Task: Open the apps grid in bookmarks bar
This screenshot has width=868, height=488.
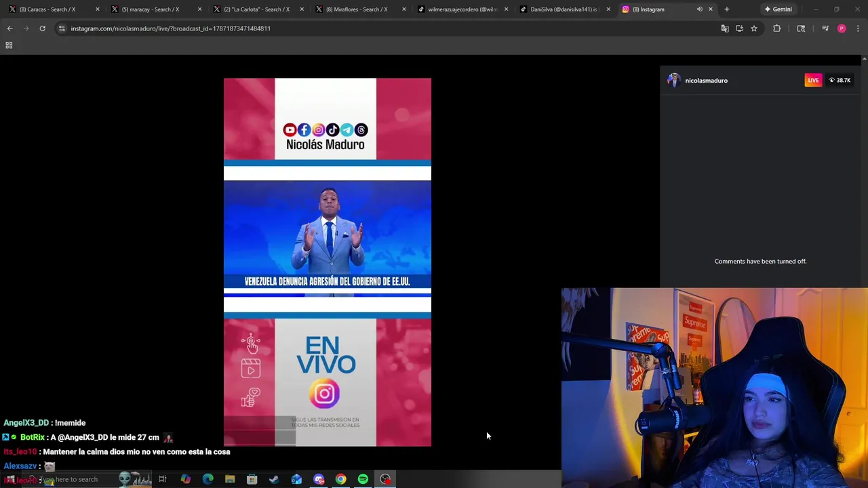Action: (x=9, y=45)
